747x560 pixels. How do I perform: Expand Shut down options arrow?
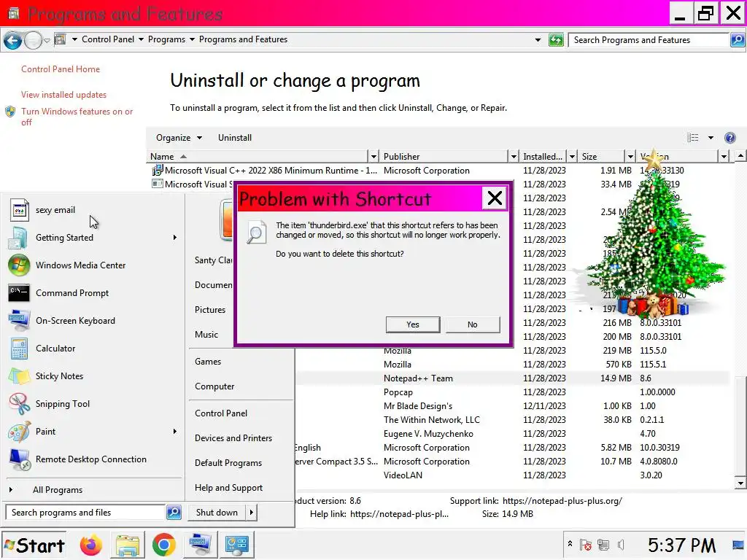click(x=252, y=513)
